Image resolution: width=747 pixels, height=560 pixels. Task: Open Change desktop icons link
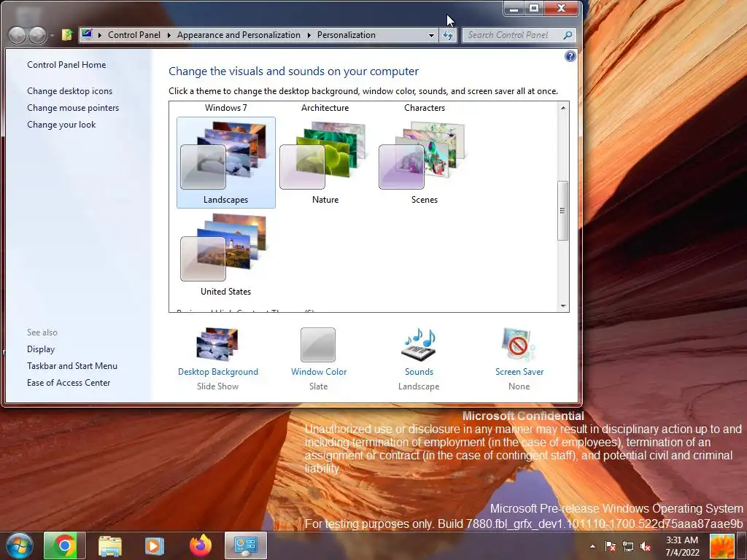point(69,91)
